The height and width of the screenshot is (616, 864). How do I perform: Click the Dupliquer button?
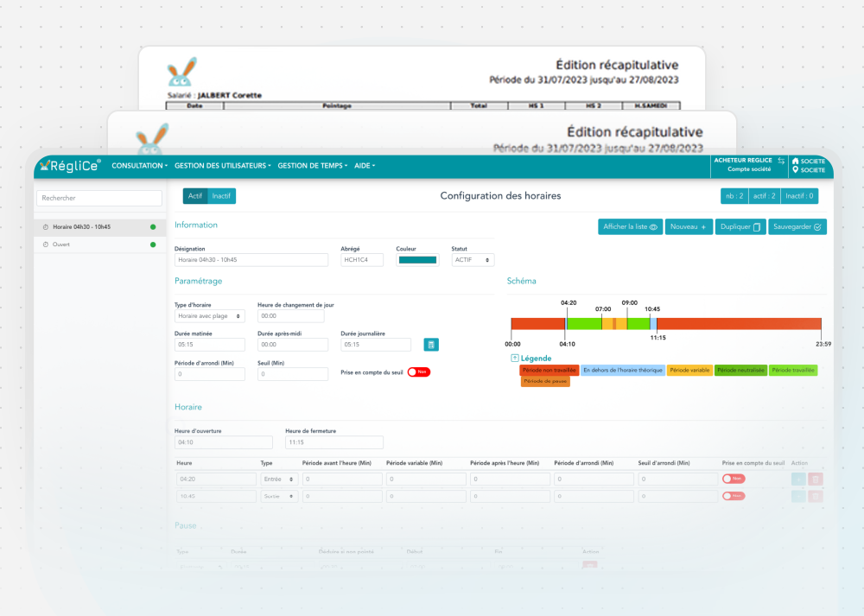point(740,227)
